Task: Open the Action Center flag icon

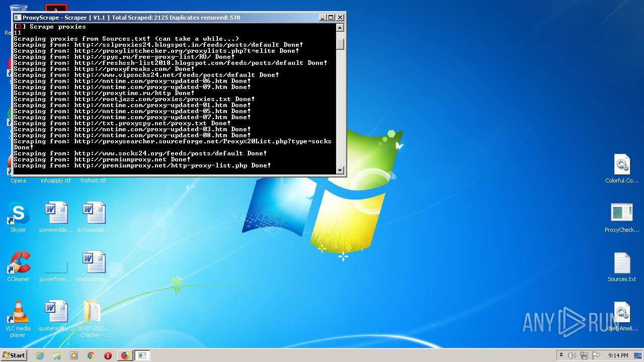Action: coord(596,355)
